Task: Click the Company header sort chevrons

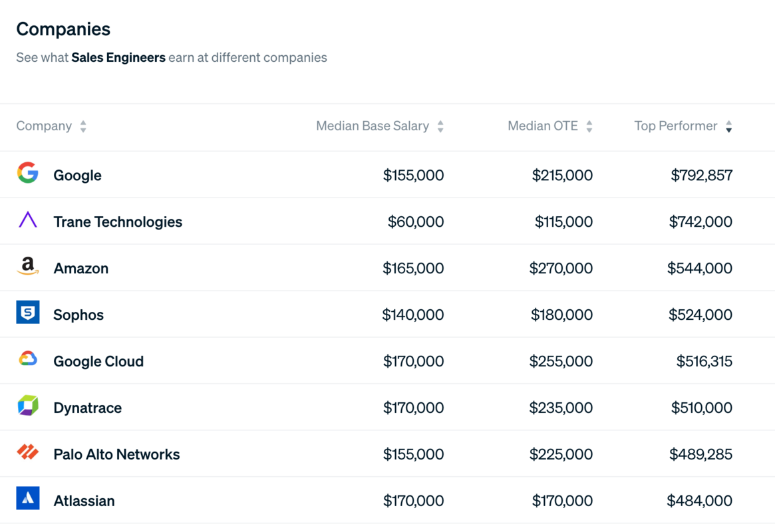Action: pyautogui.click(x=82, y=126)
